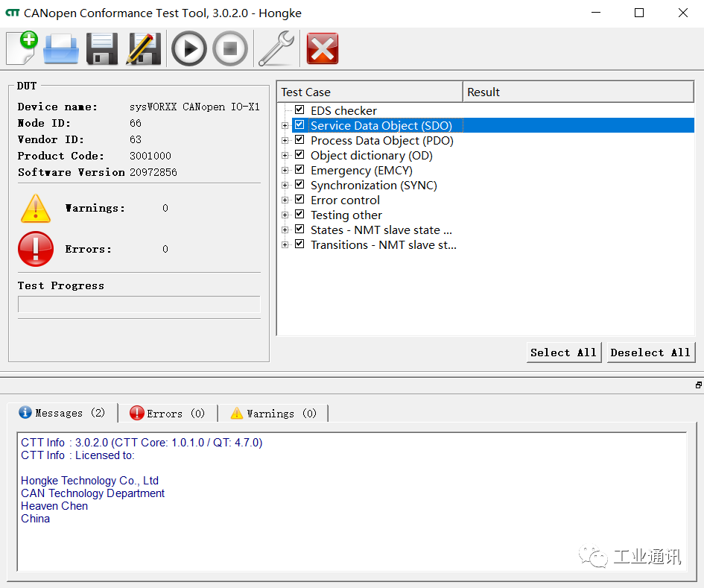Screen dimensions: 704x588
Task: Create a new test project
Action: [22, 48]
